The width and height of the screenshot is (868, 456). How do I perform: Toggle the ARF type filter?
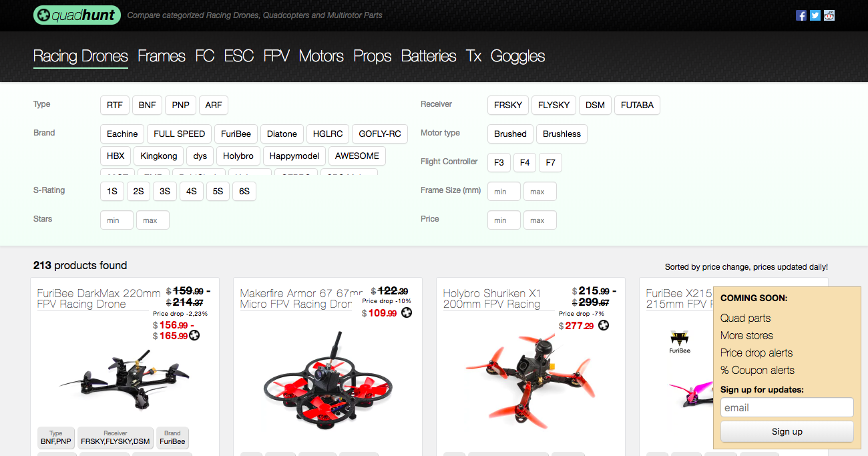(x=214, y=105)
